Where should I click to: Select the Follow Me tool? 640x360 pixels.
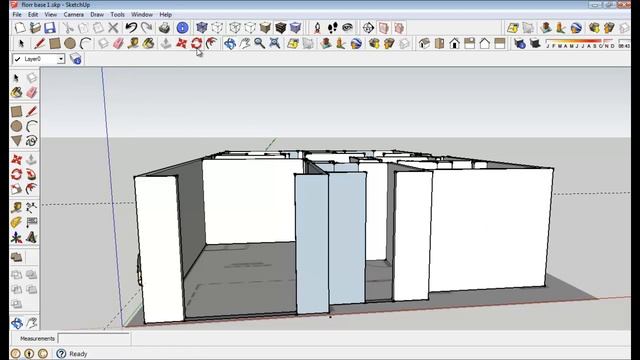pos(31,174)
